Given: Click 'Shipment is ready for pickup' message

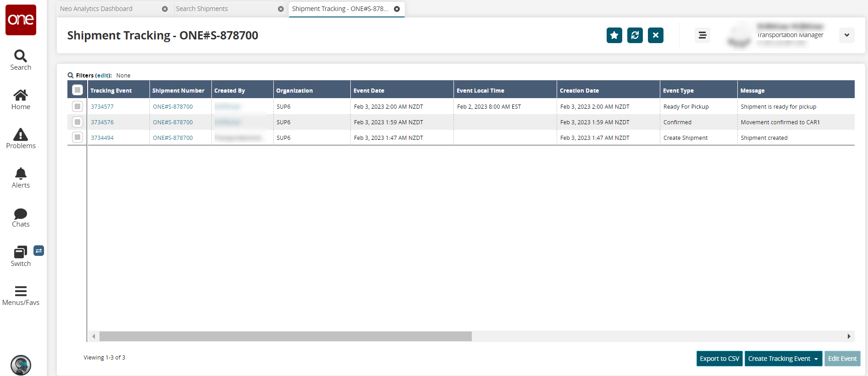Looking at the screenshot, I should coord(779,106).
